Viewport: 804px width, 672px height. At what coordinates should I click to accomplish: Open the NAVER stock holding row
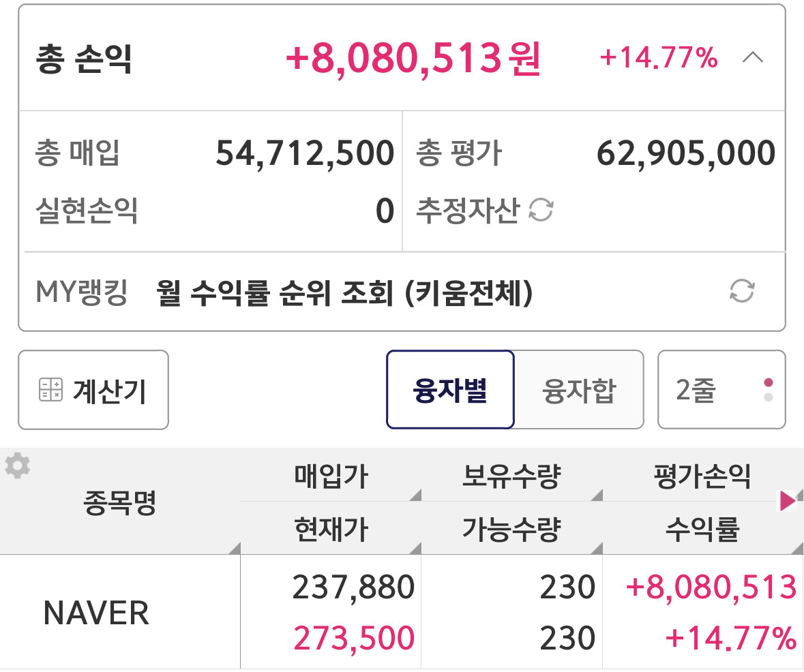402,612
